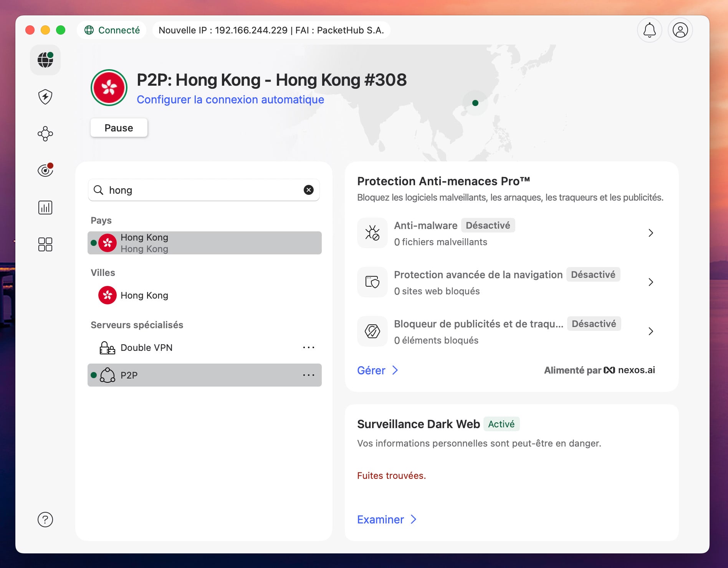Pause the VPN connection
This screenshot has width=728, height=568.
coord(119,128)
